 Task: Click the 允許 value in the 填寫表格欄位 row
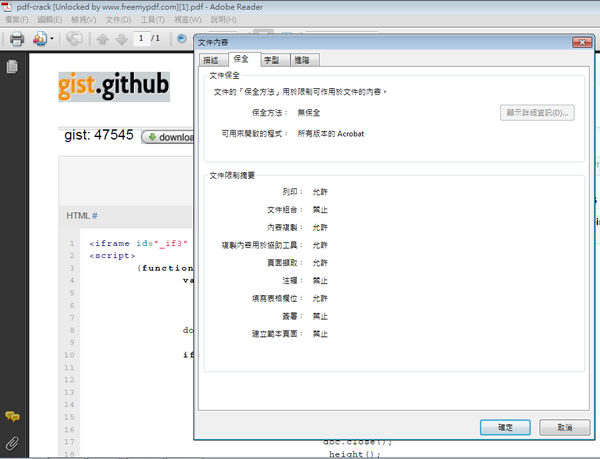point(320,298)
